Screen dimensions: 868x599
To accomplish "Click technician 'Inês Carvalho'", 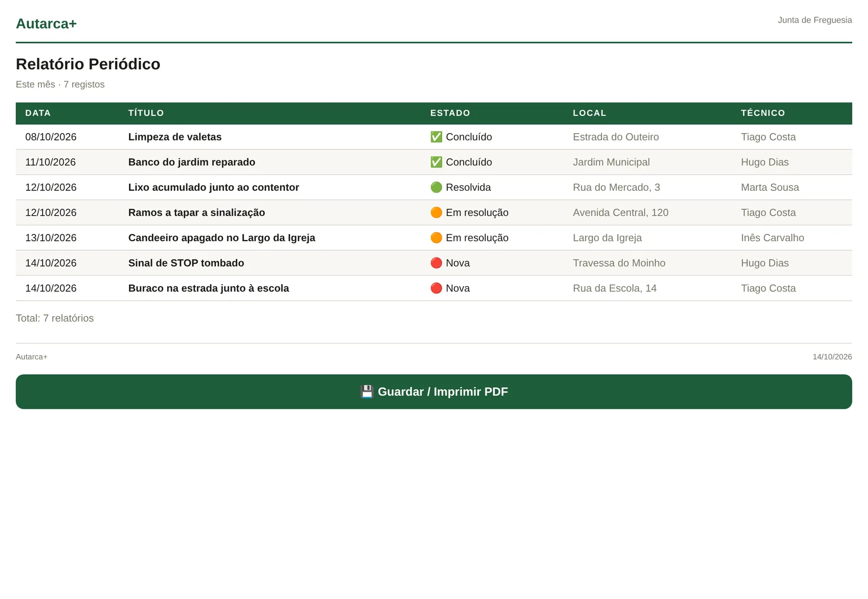I will 773,238.
